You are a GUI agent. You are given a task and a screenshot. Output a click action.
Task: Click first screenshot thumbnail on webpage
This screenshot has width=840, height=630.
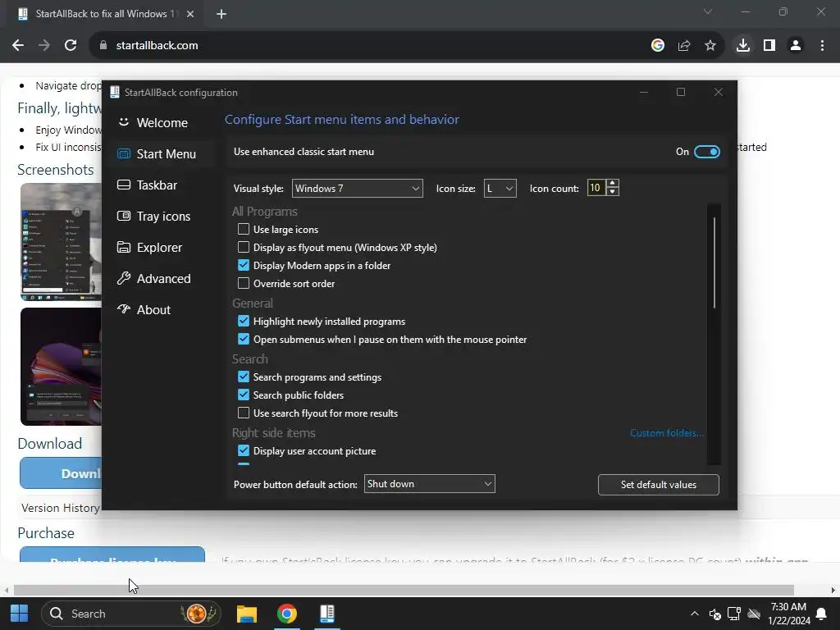61,242
